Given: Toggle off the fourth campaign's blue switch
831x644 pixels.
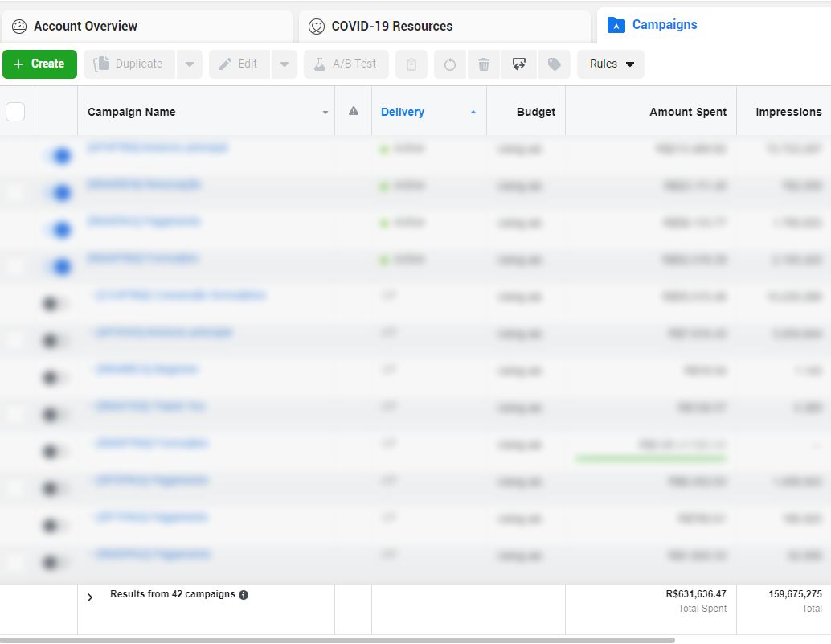Looking at the screenshot, I should [x=57, y=267].
